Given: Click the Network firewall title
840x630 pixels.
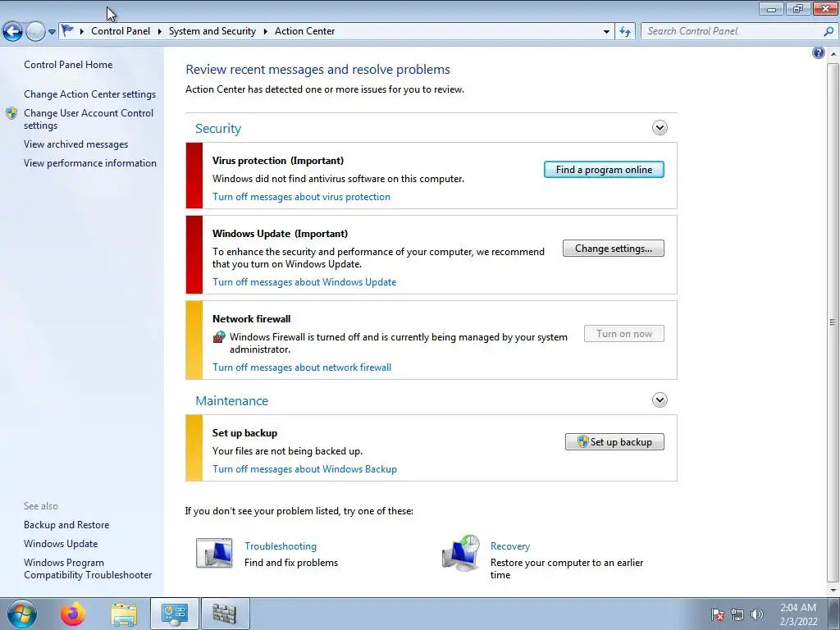Looking at the screenshot, I should click(x=251, y=319).
